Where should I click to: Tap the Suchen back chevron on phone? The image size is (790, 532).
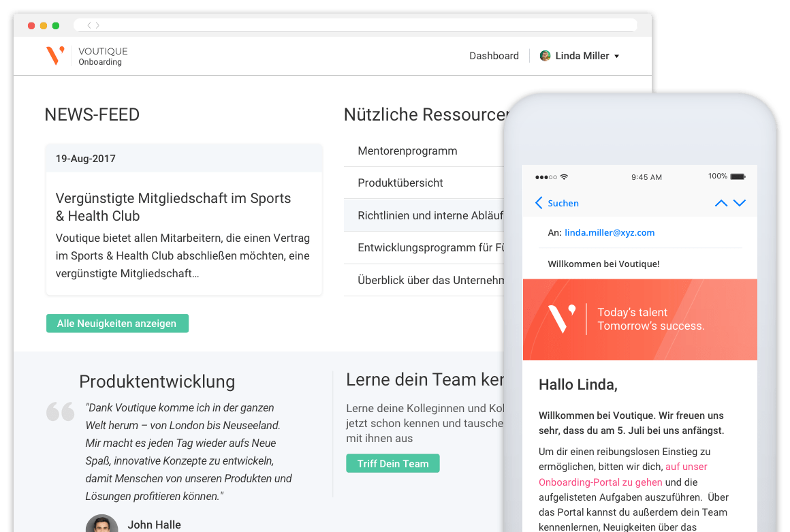click(x=539, y=203)
